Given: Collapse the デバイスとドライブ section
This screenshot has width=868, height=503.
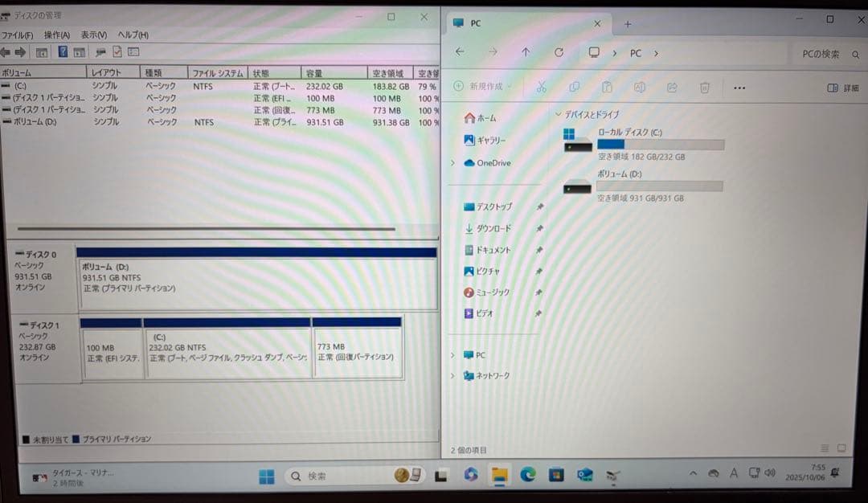Looking at the screenshot, I should click(x=561, y=114).
